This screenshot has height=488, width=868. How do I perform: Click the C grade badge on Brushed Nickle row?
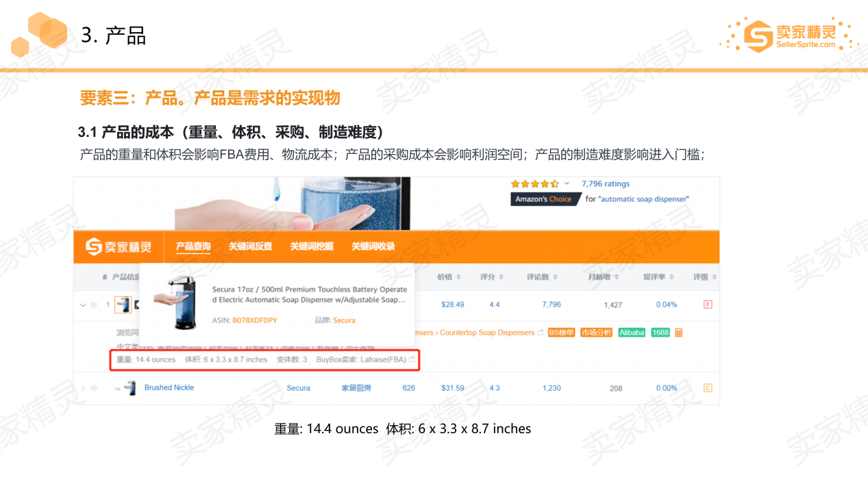[708, 387]
